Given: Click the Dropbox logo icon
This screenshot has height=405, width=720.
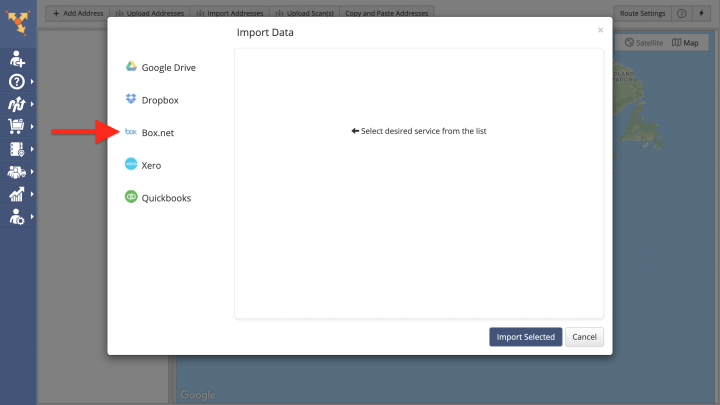Looking at the screenshot, I should (x=131, y=99).
